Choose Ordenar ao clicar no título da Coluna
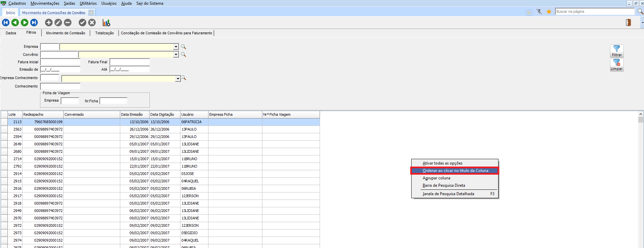Viewport: 644px width, 248px height. (455, 171)
